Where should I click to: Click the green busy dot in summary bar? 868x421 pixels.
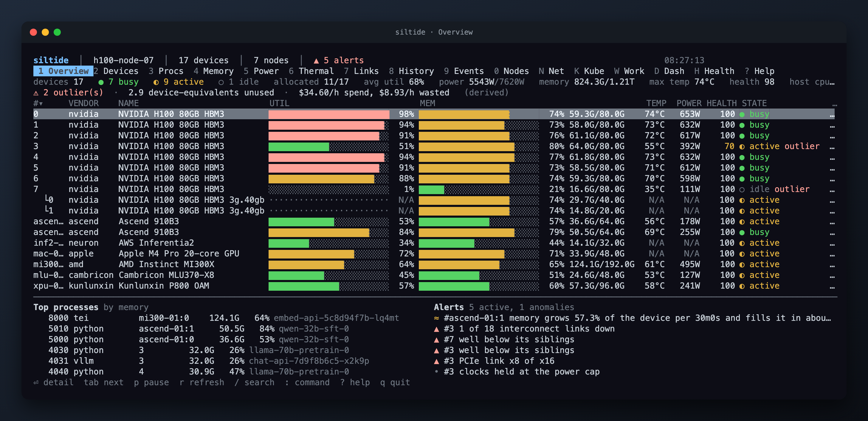click(101, 82)
